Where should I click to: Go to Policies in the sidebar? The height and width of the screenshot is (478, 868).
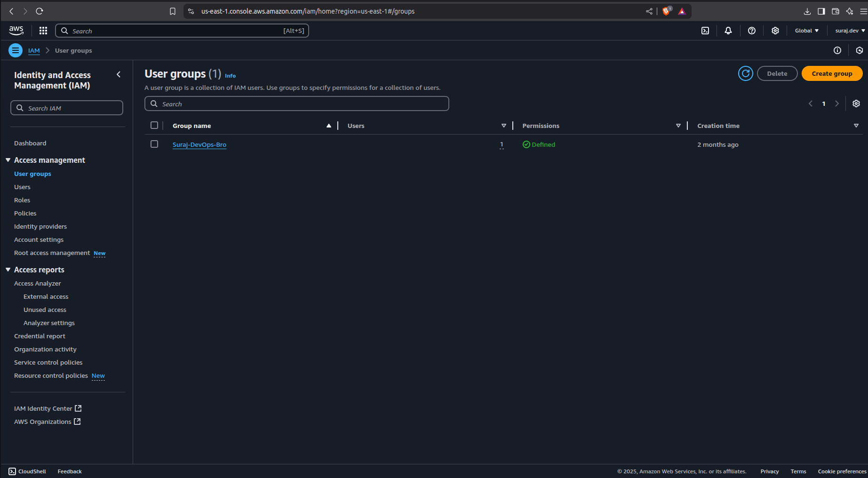pos(25,213)
